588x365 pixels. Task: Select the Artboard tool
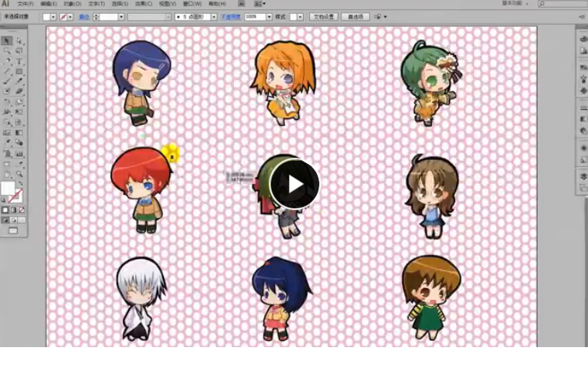click(x=7, y=164)
